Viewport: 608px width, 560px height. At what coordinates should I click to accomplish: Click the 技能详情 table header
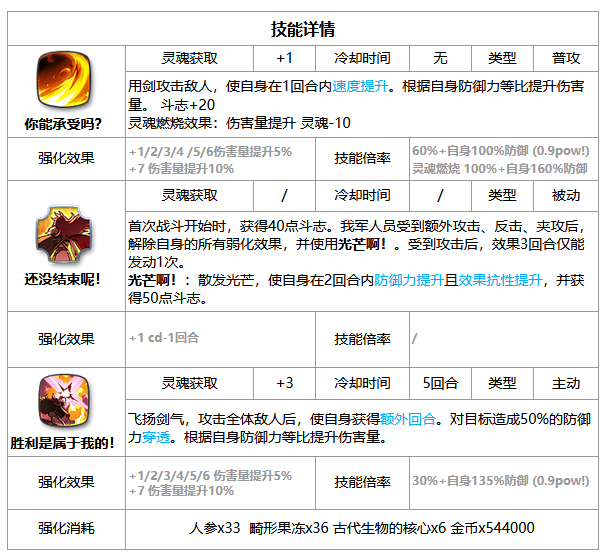(303, 28)
